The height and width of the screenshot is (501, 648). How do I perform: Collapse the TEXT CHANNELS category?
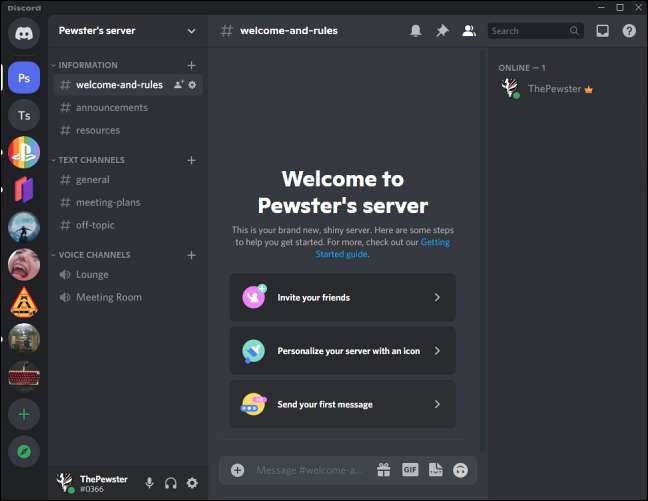pos(91,160)
